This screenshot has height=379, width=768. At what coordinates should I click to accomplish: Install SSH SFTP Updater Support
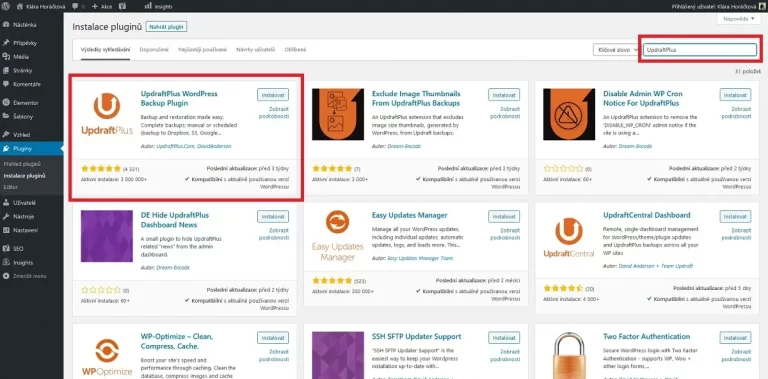click(x=504, y=337)
